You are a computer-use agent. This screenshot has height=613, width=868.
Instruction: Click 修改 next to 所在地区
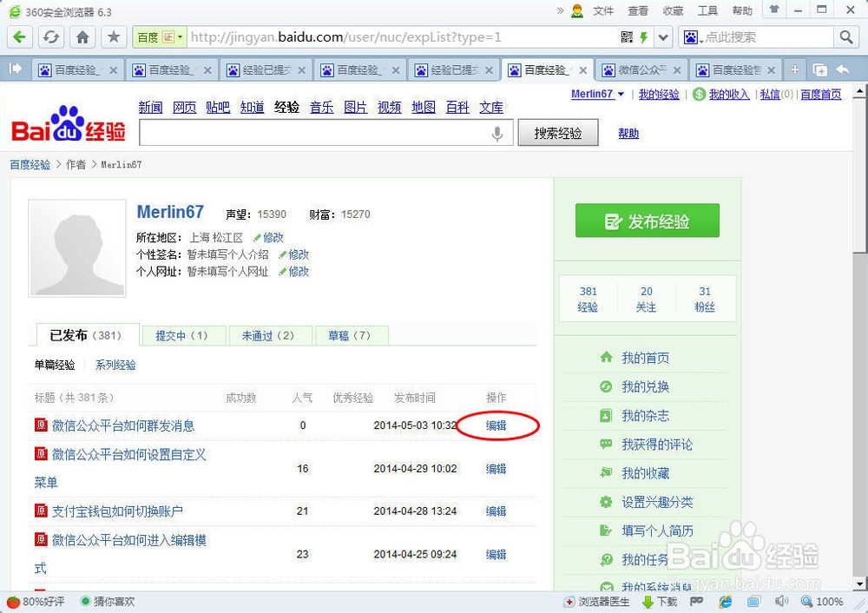273,238
